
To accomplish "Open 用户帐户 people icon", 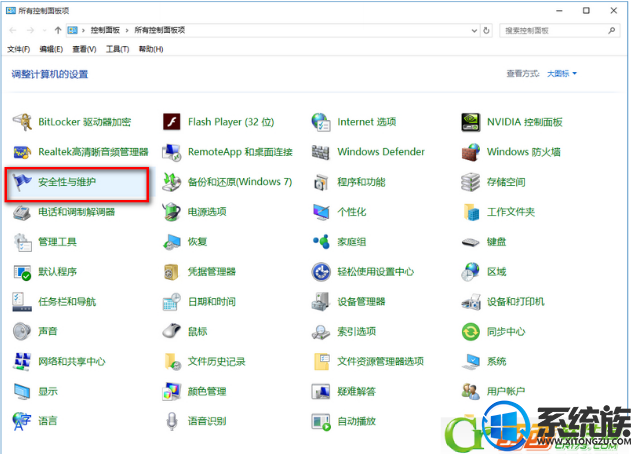I will (470, 392).
